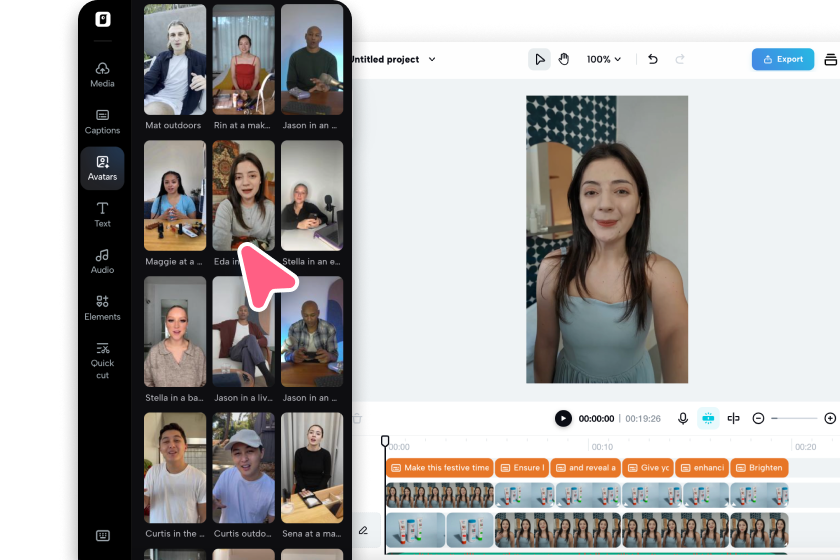Undo the last action
This screenshot has height=560, width=840.
coord(652,59)
